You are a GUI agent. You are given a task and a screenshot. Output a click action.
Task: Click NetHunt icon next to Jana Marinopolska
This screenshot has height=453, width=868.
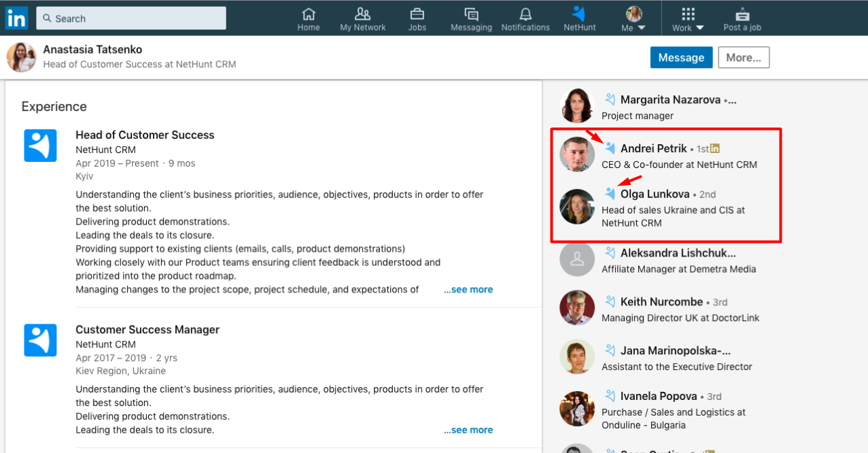pos(610,351)
